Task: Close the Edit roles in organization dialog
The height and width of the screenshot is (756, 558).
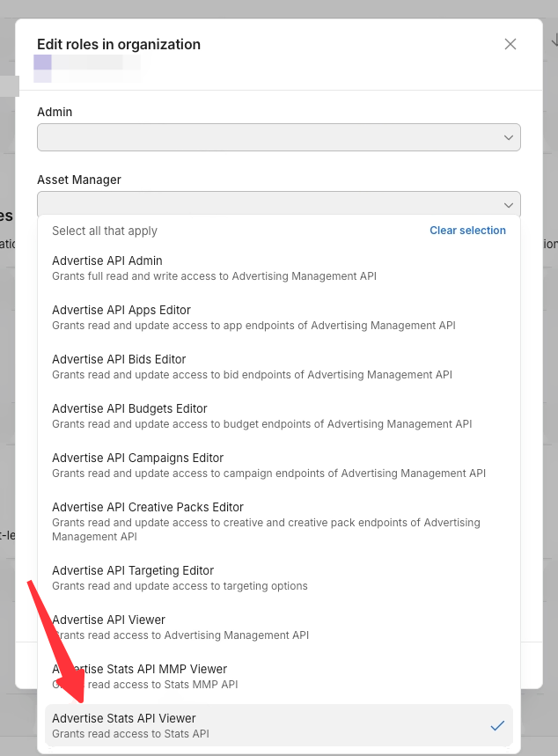Action: [x=510, y=44]
